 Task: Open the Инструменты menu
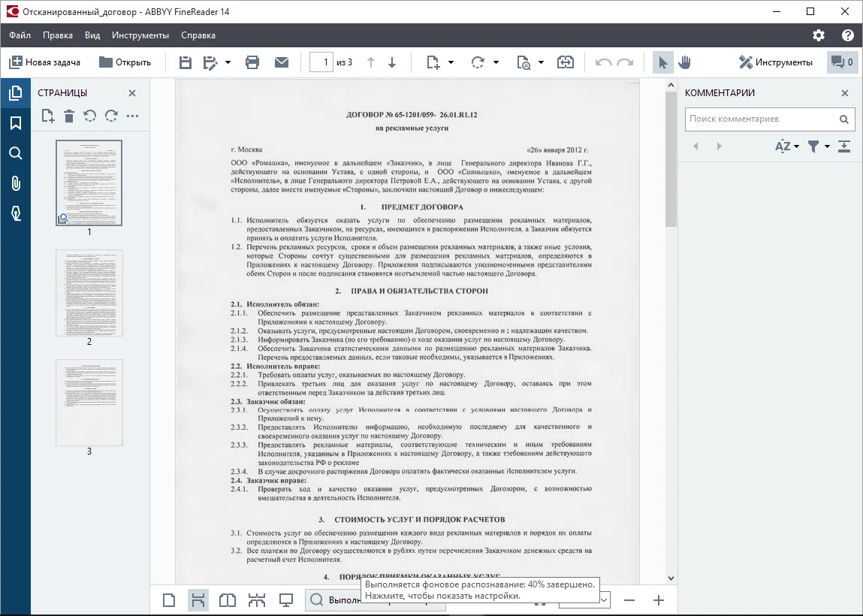(x=140, y=35)
